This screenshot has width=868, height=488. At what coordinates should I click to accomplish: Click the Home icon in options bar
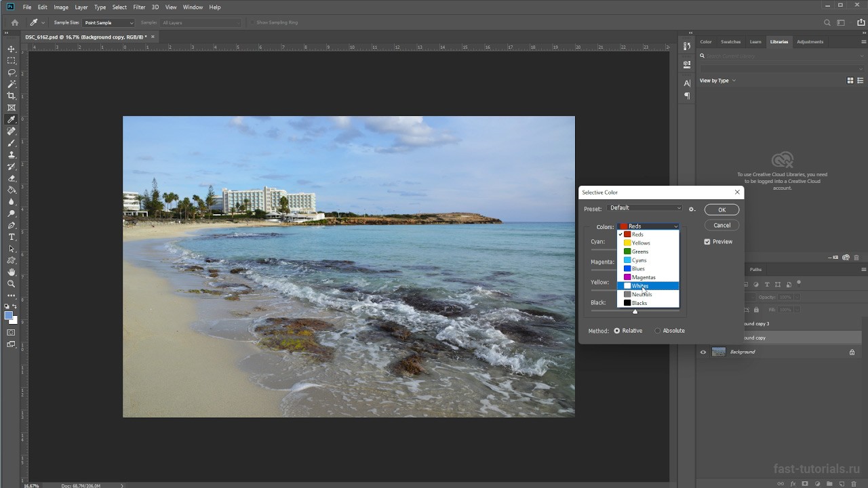pos(15,22)
